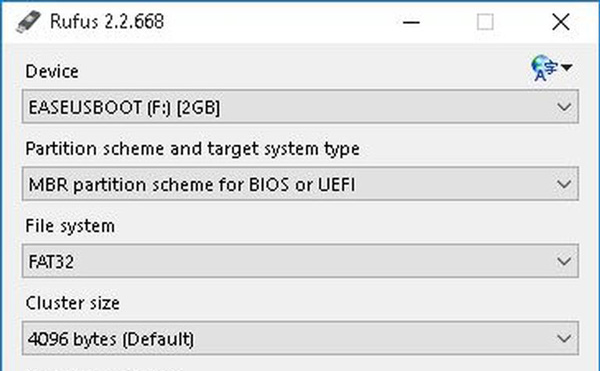600x371 pixels.
Task: Click the disabled maximize button in the title bar
Action: coord(485,22)
